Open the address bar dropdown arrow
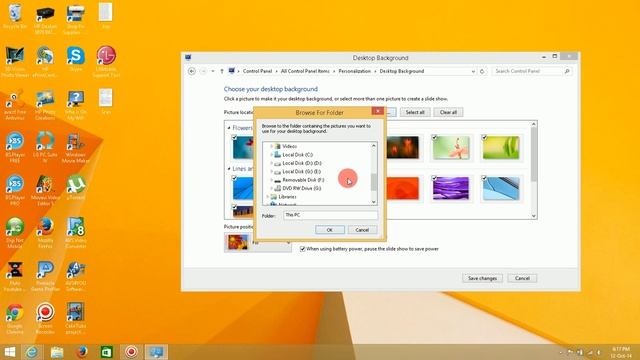 [x=473, y=71]
